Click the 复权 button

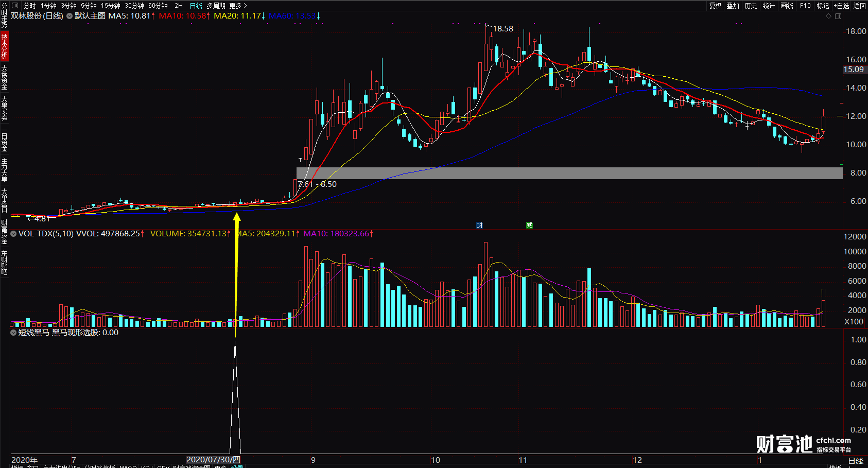[x=716, y=6]
